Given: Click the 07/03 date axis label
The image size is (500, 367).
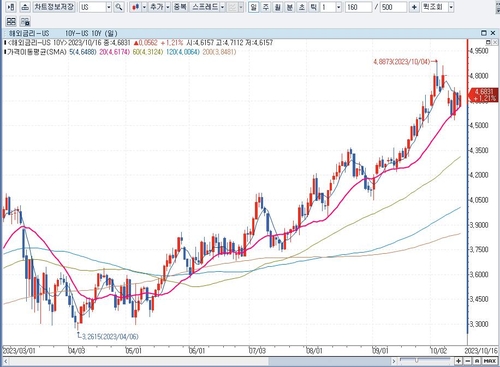Looking at the screenshot, I should [x=257, y=351].
